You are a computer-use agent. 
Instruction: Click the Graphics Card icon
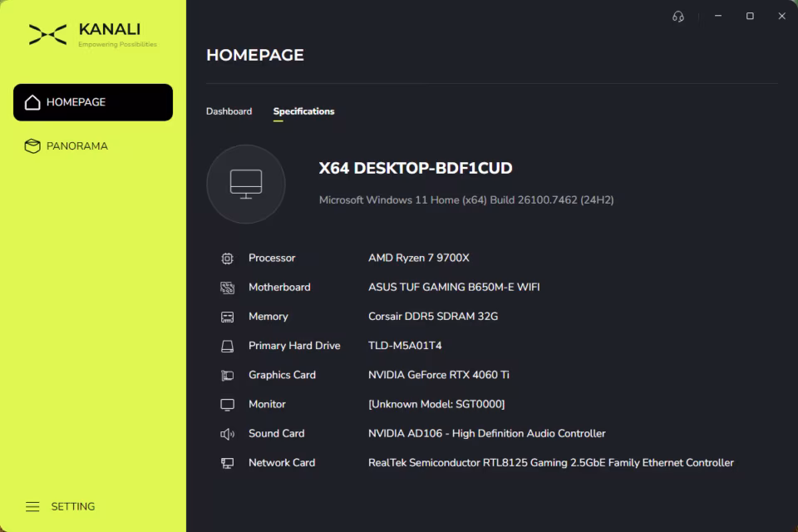[228, 376]
